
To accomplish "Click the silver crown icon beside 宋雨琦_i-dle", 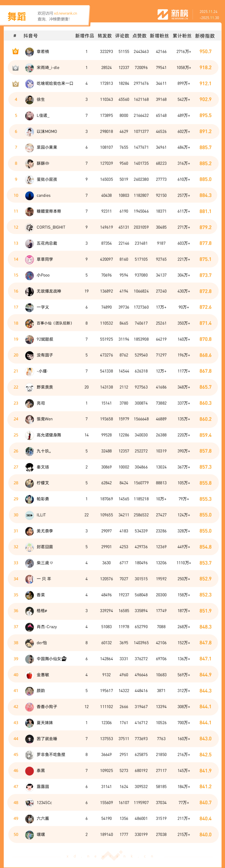I will pos(15,68).
